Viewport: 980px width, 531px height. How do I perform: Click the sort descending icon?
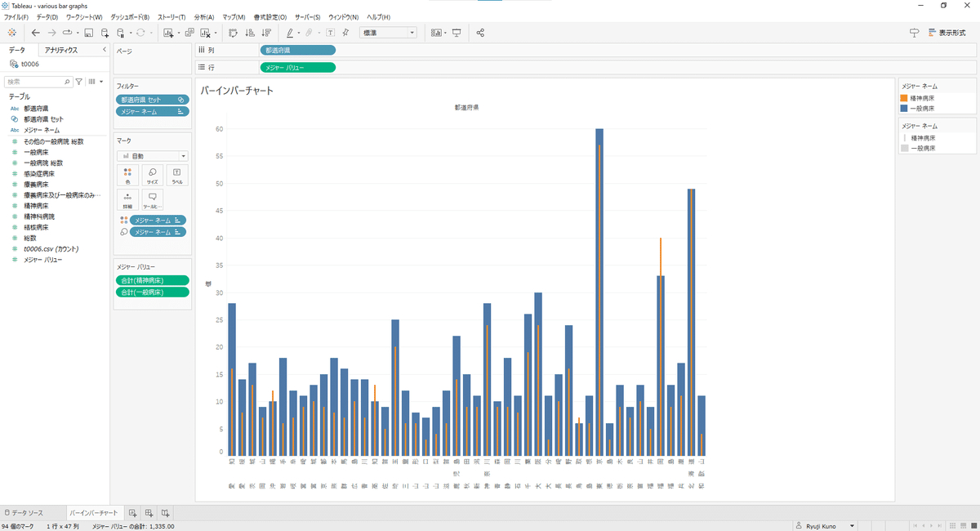[x=266, y=33]
